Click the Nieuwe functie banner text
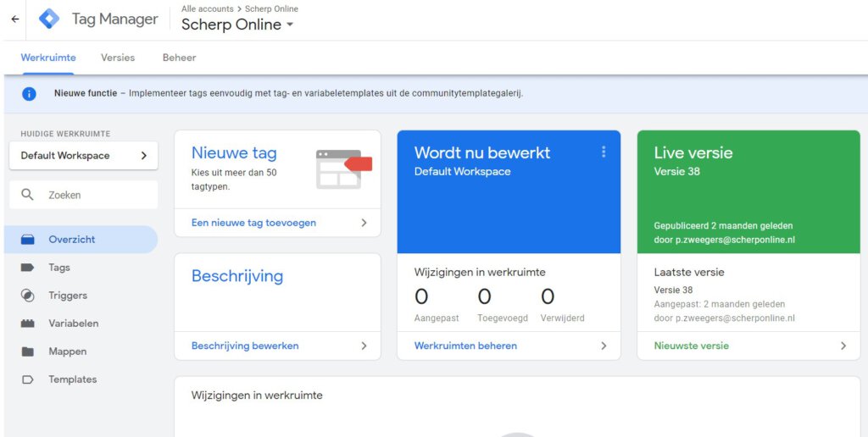Viewport: 868px width, 437px height. 288,93
